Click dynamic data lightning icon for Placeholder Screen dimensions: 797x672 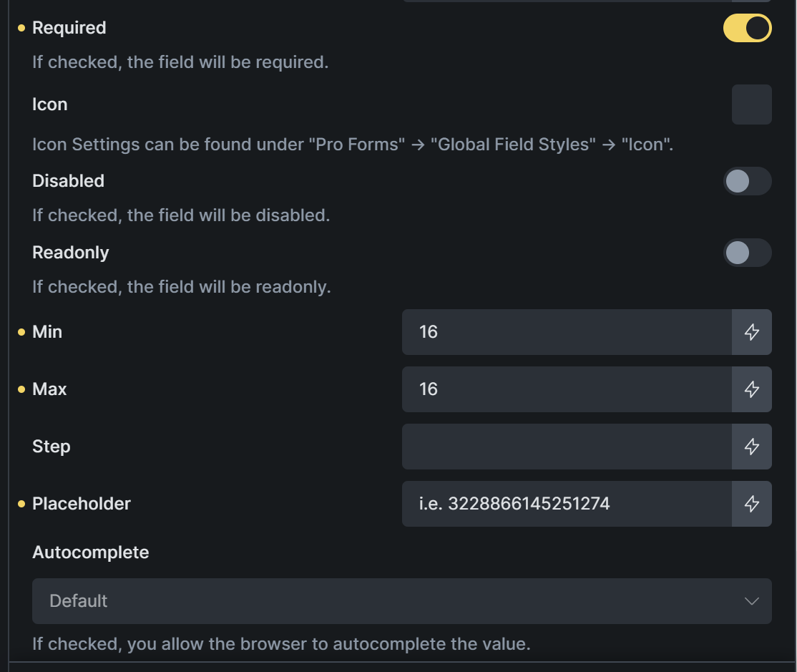pos(751,504)
